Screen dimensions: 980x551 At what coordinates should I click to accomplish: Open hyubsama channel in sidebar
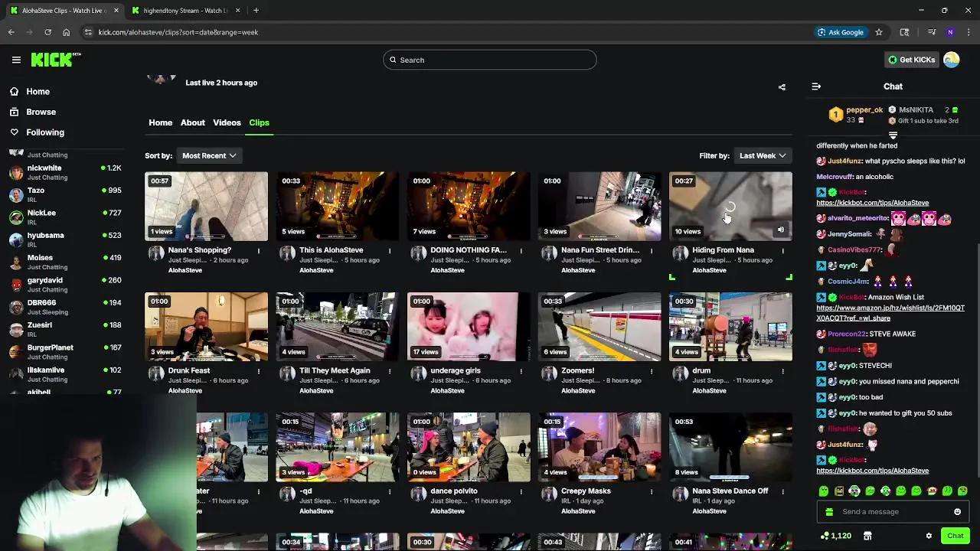64,240
